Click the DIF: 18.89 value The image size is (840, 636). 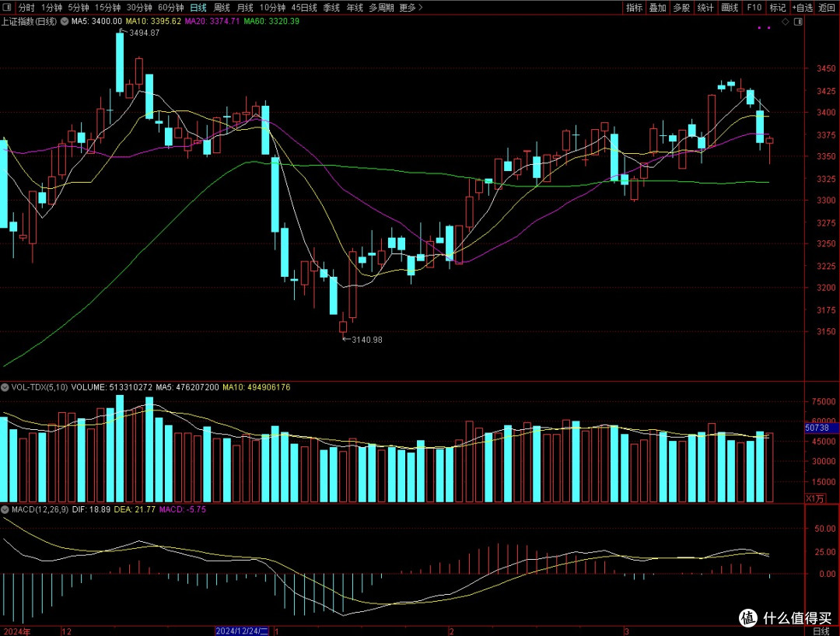coord(91,509)
